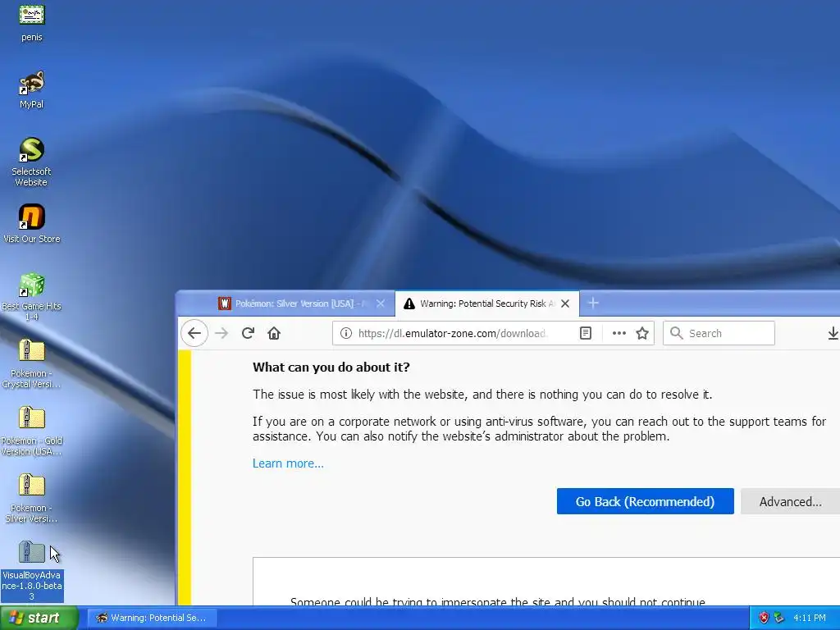Click the network connection tray icon
This screenshot has height=630, width=840.
779,618
